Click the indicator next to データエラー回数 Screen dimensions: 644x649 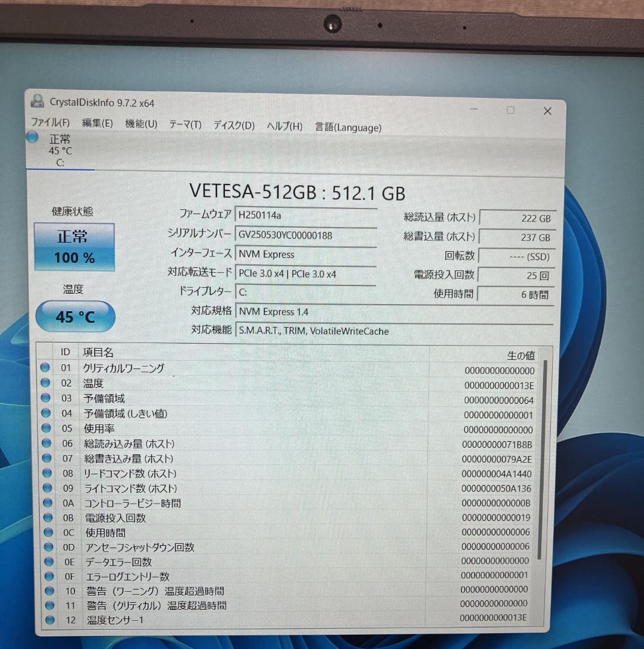click(x=47, y=561)
